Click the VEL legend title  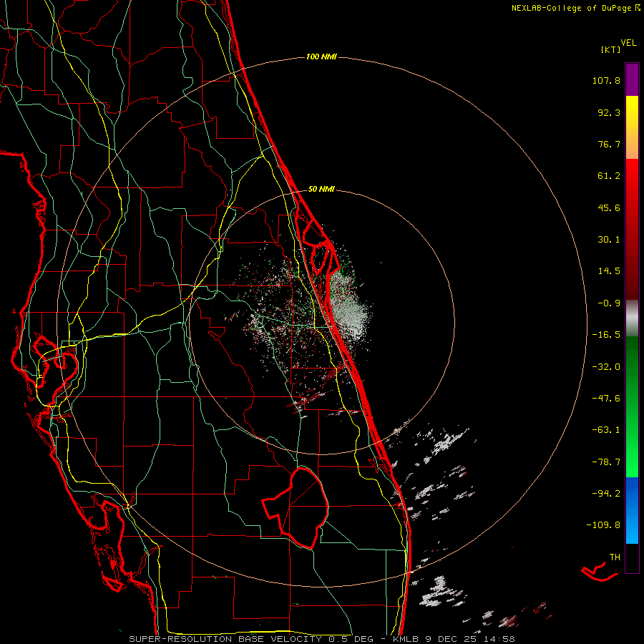click(x=628, y=43)
